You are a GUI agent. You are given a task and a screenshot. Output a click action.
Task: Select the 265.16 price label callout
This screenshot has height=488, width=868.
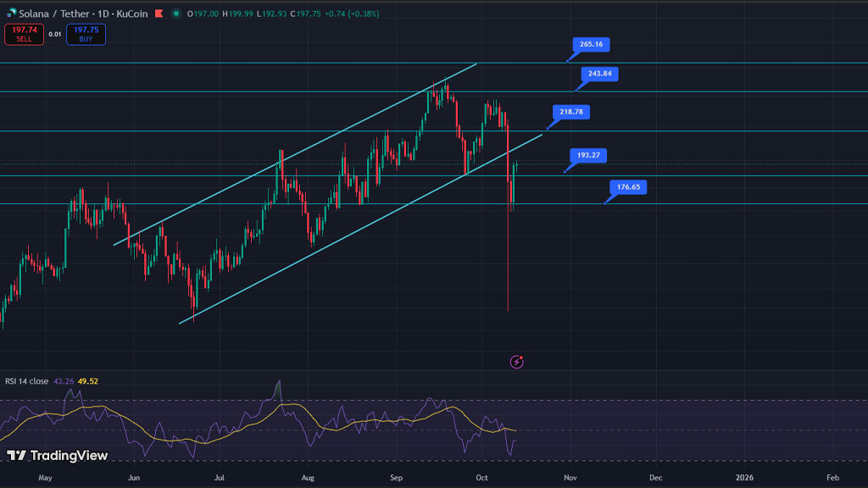pos(591,44)
